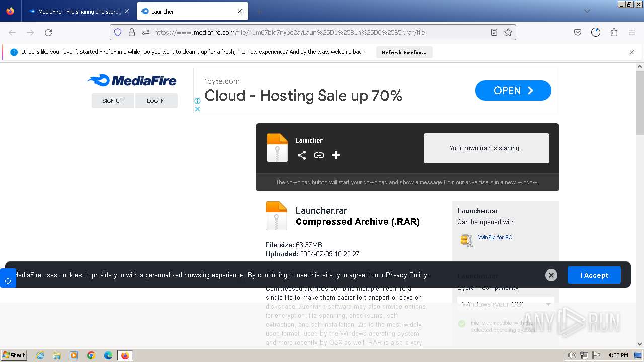Image resolution: width=644 pixels, height=362 pixels.
Task: Click the volume tray icon
Action: click(x=572, y=355)
